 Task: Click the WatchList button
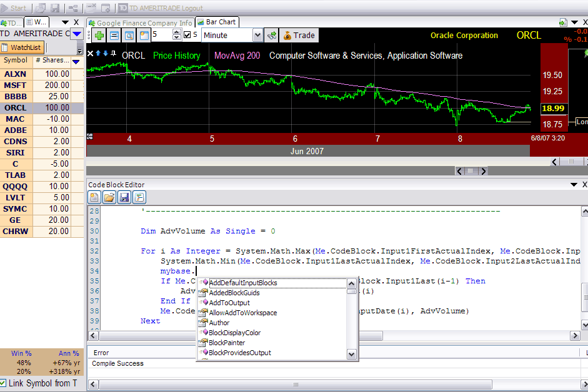(x=22, y=47)
